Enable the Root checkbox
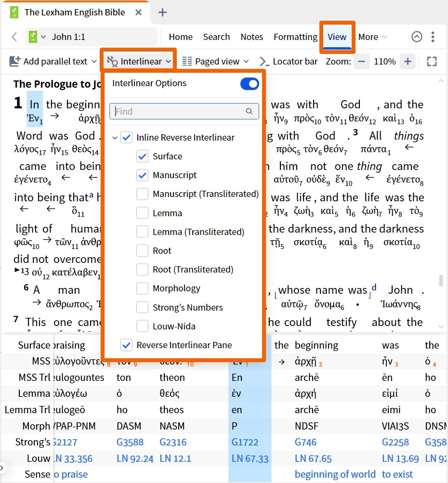 point(143,251)
